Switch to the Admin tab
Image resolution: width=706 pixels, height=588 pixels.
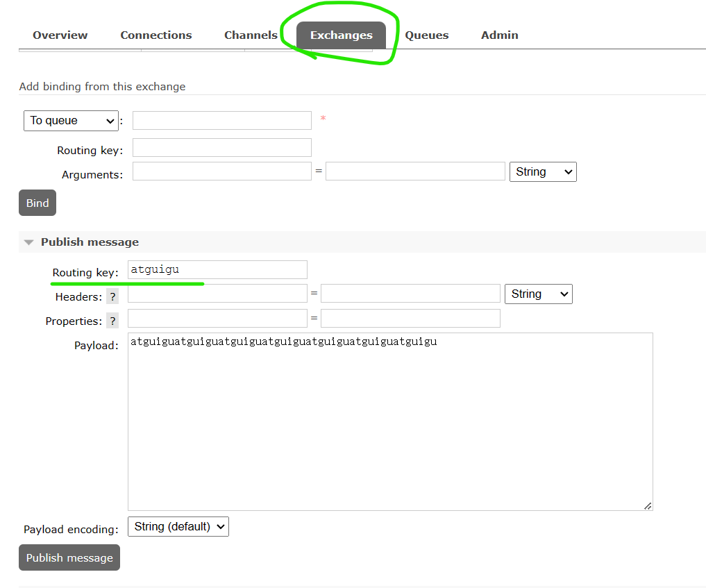tap(499, 35)
